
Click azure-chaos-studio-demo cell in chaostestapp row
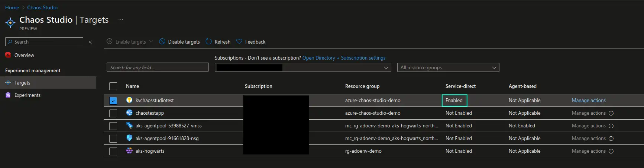(x=373, y=113)
